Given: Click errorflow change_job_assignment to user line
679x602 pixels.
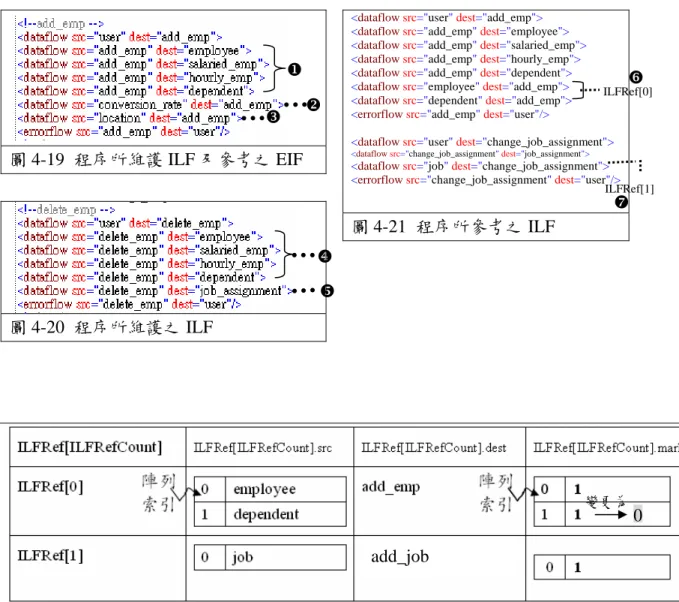Looking at the screenshot, I should point(485,180).
